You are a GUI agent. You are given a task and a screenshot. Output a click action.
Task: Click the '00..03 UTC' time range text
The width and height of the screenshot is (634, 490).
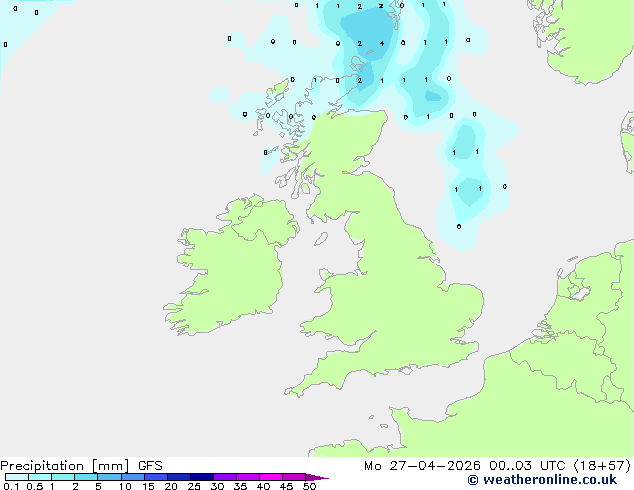pos(527,466)
